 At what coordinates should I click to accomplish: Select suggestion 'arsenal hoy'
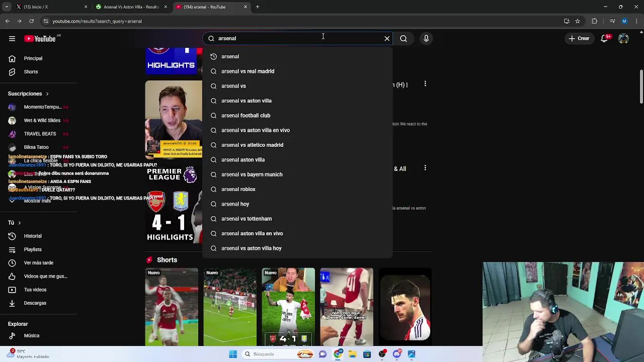297,204
